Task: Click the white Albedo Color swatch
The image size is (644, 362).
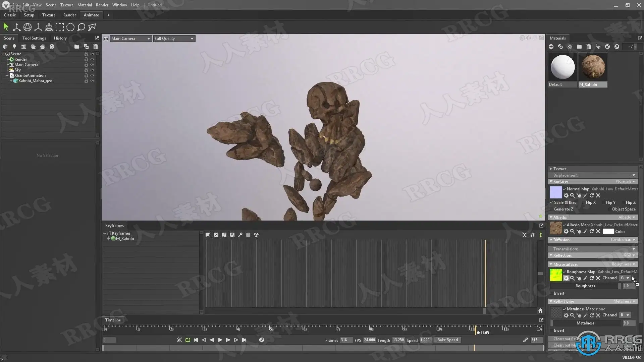Action: (608, 232)
